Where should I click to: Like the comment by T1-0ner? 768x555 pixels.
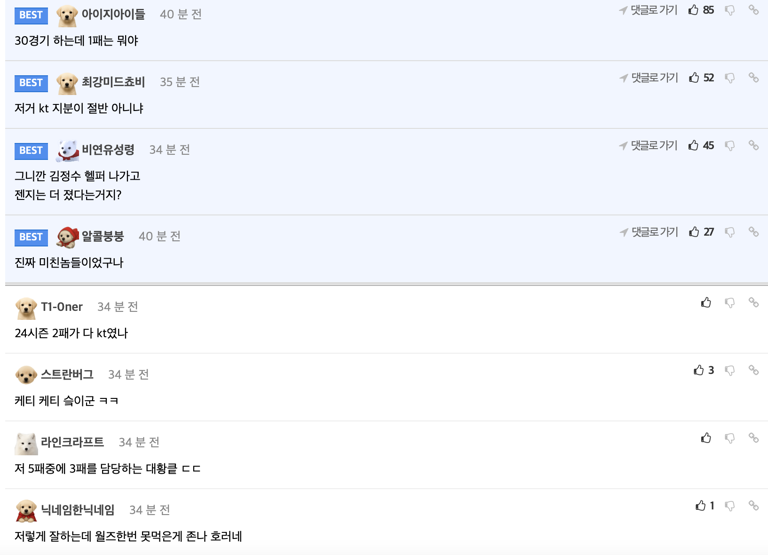tap(706, 303)
